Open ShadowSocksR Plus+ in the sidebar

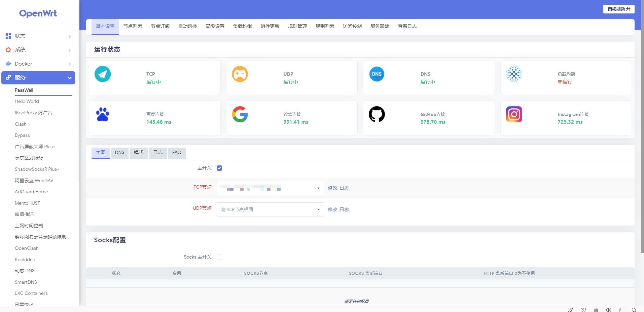37,169
